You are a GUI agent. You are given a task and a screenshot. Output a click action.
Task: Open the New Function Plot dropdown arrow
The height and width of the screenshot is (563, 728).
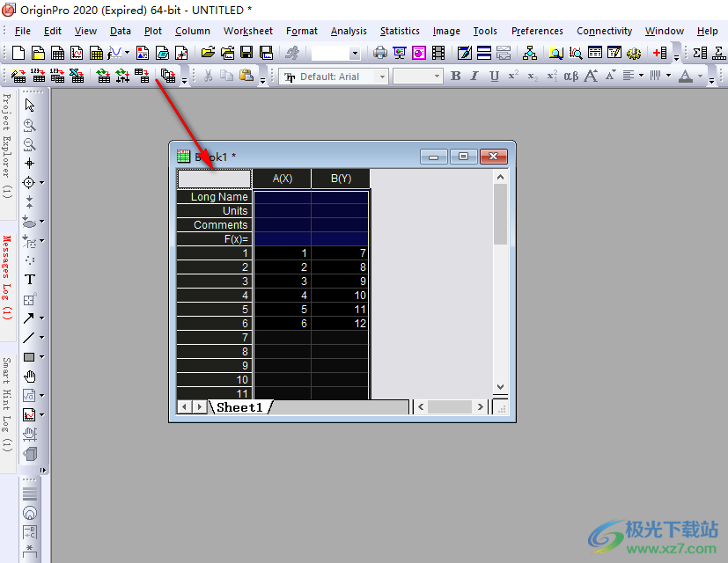[127, 53]
